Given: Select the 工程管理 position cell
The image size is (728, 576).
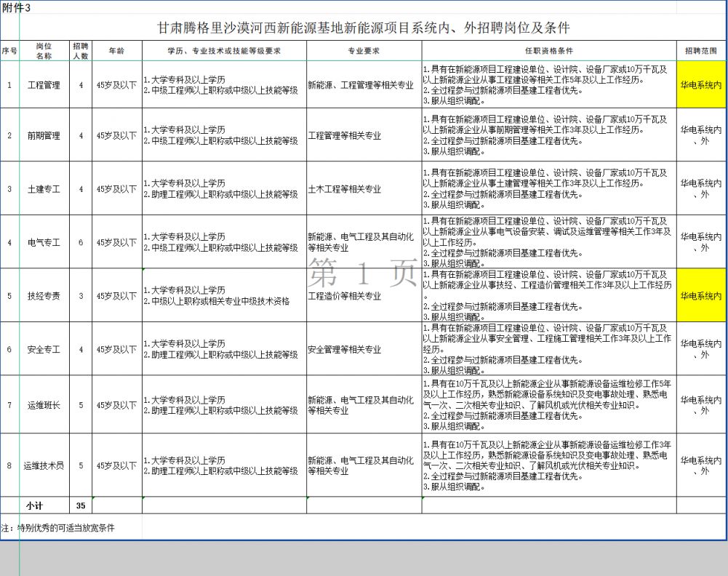Looking at the screenshot, I should (x=44, y=85).
